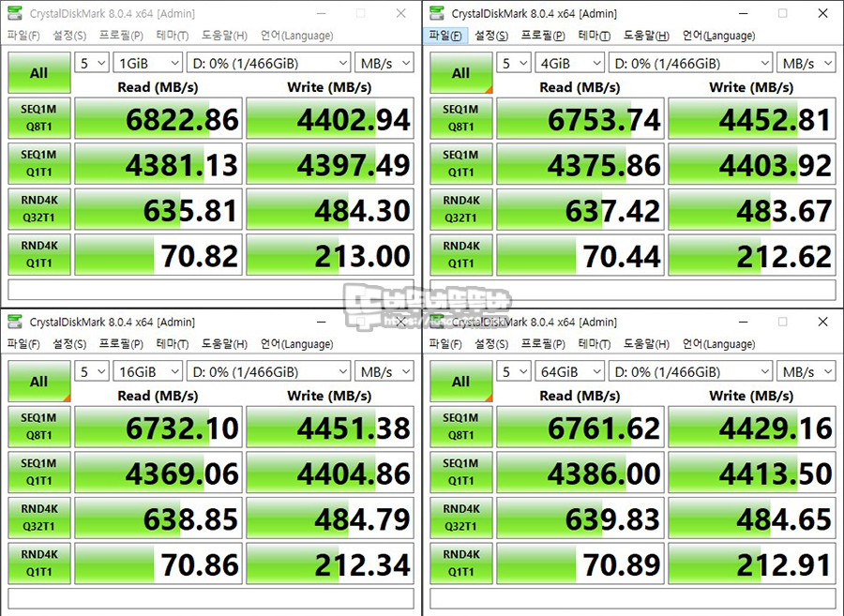This screenshot has width=844, height=616.
Task: Start SEQ1M Q8T1 test in 1GiB window
Action: [x=38, y=118]
